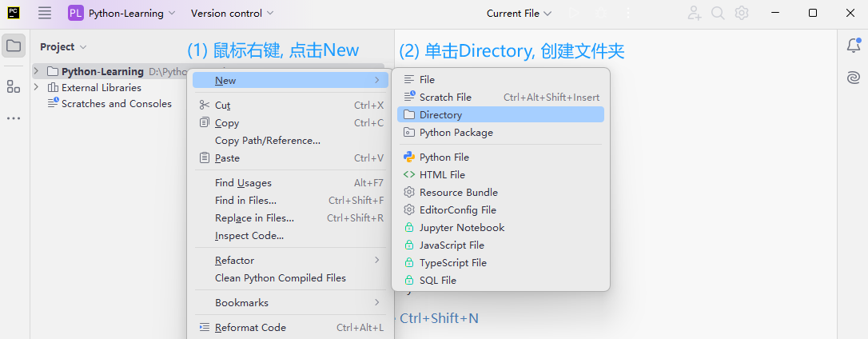Open the Project tool window folder icon
Screen dimensions: 868x339
click(x=14, y=46)
